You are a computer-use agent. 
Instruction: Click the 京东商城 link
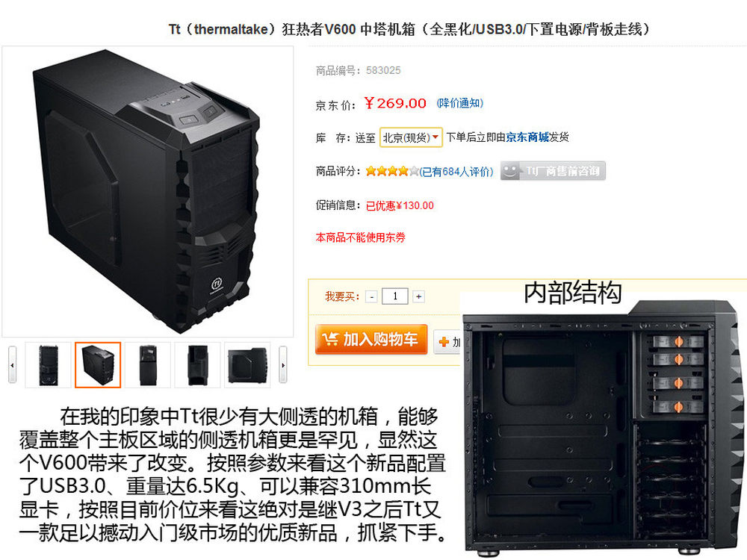pos(527,137)
